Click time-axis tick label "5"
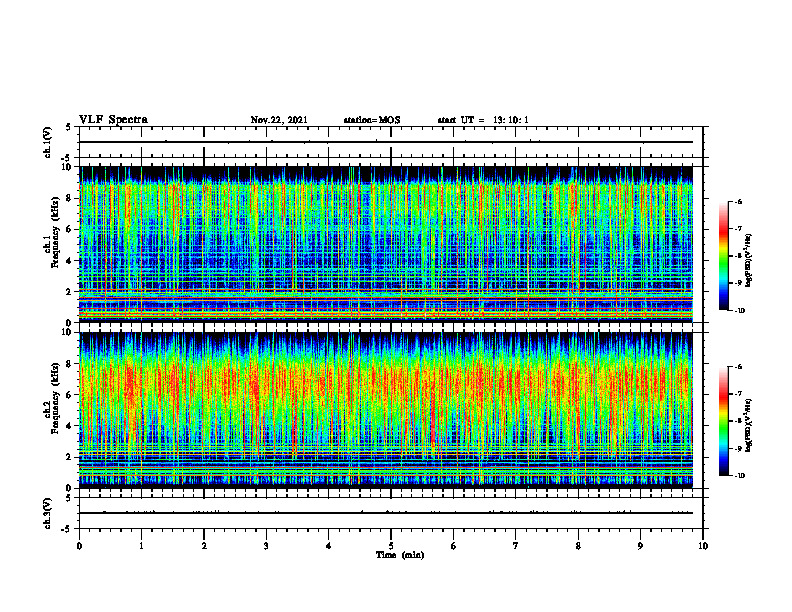 391,546
